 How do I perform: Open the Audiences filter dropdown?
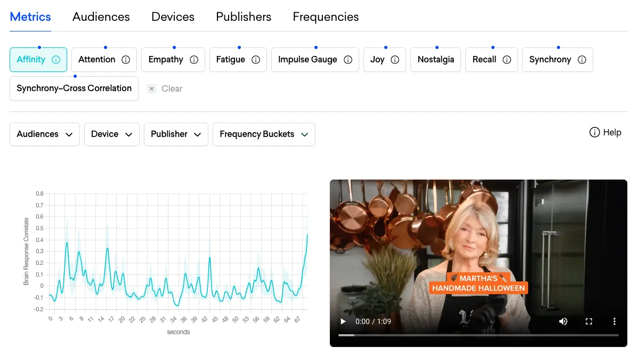pos(44,134)
